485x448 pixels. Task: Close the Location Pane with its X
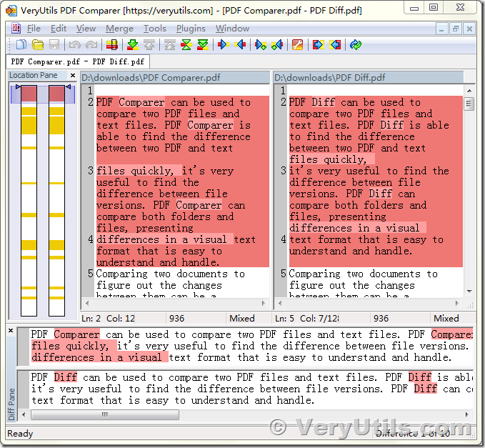coord(73,75)
